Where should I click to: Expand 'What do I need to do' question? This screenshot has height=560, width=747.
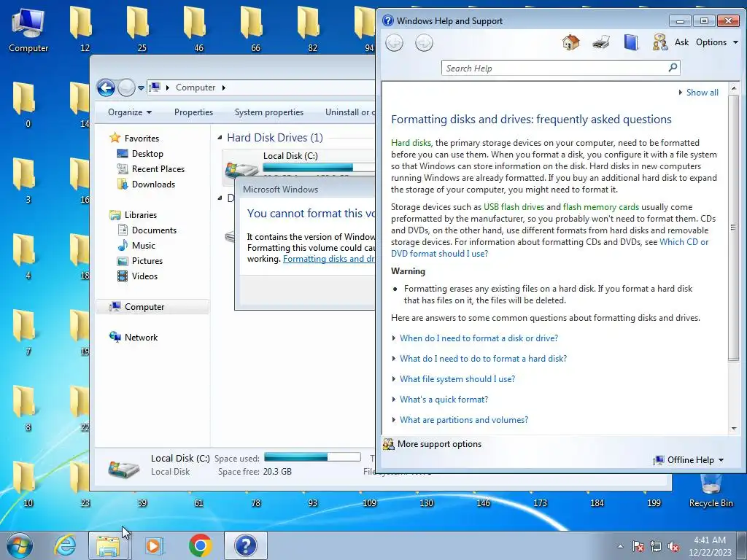point(483,359)
